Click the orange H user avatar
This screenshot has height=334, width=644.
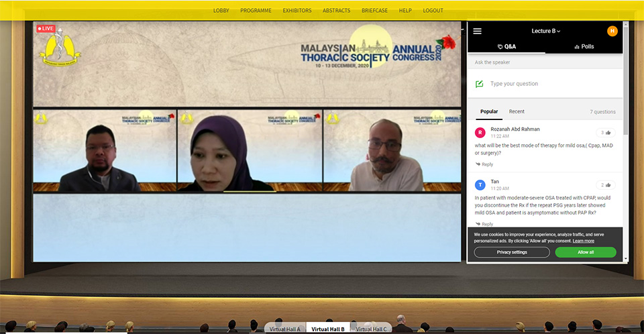pyautogui.click(x=612, y=31)
